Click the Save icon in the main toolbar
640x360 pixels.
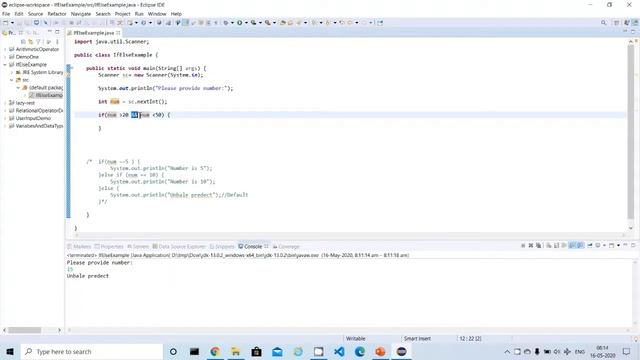click(19, 23)
